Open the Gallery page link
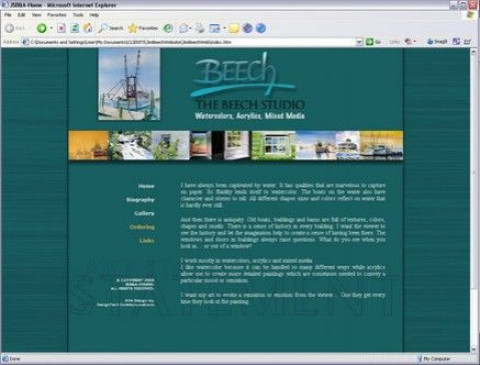 click(x=144, y=213)
